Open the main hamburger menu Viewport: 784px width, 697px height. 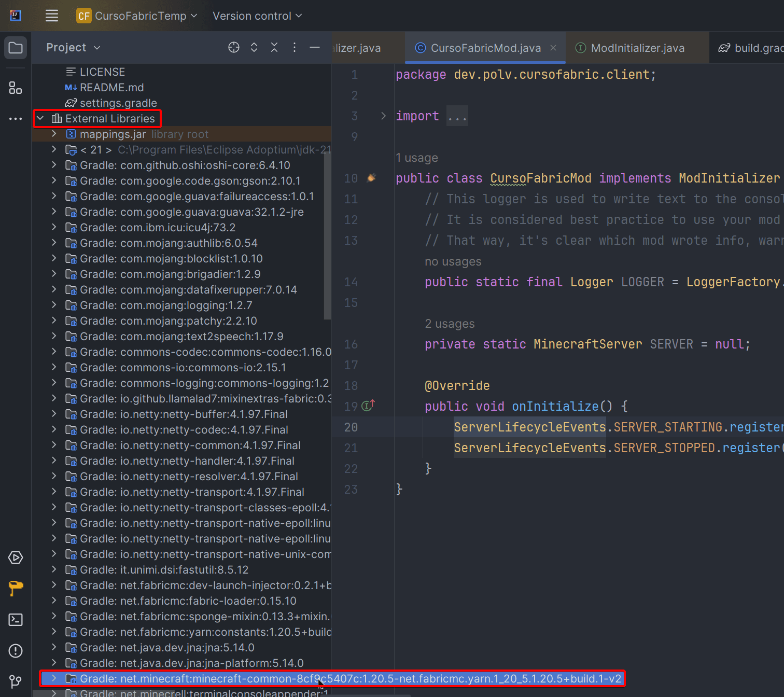(52, 16)
